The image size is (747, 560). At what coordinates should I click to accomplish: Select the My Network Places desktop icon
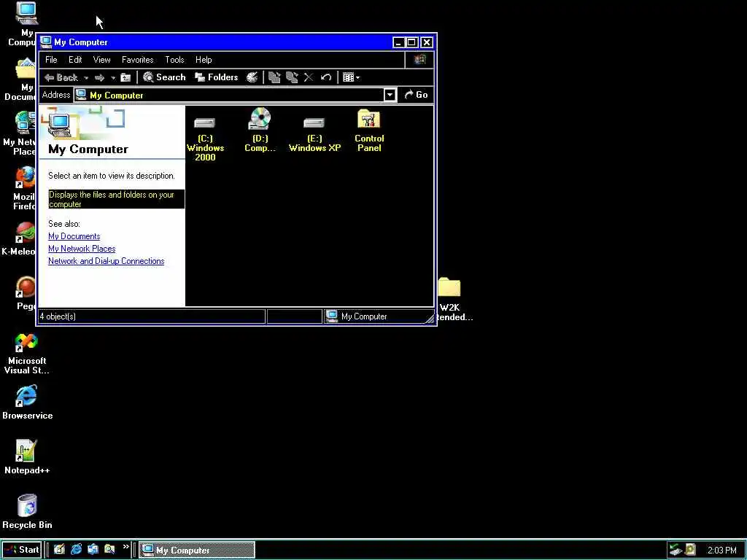tap(20, 133)
